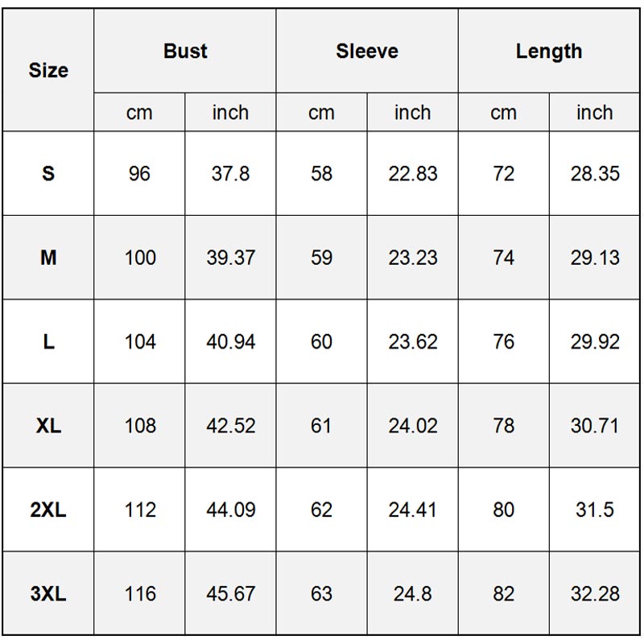Click the cm subheader under Bust
This screenshot has width=644, height=644.
[x=139, y=113]
